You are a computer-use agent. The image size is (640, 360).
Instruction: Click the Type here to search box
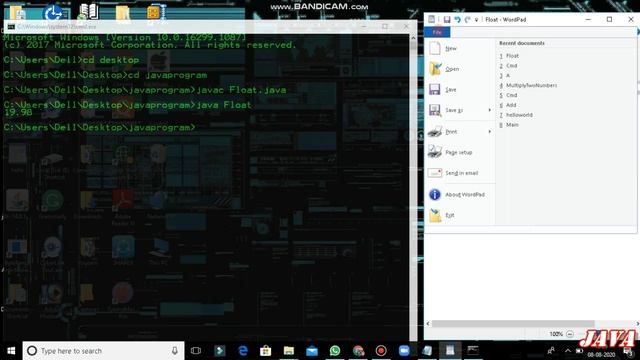tap(104, 351)
